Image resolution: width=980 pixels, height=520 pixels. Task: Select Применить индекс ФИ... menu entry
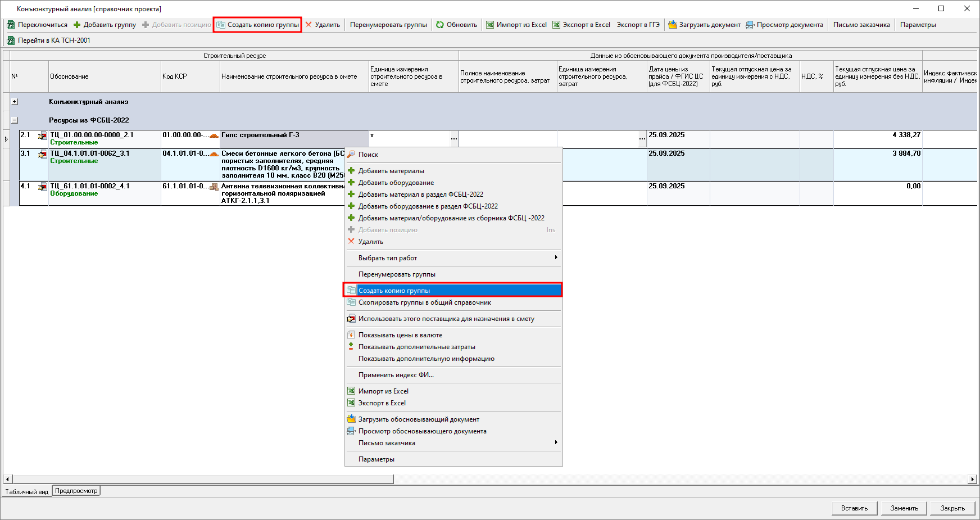(453, 374)
